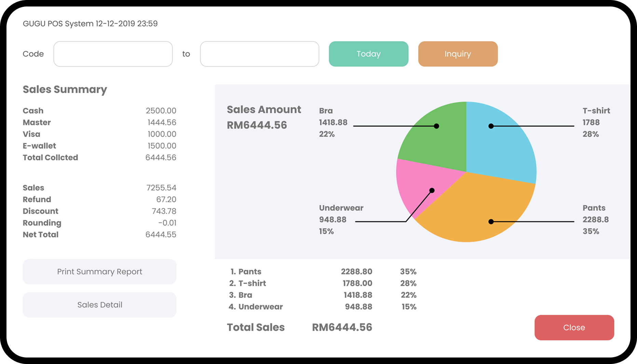Image resolution: width=637 pixels, height=364 pixels.
Task: Click the Today button
Action: click(368, 54)
